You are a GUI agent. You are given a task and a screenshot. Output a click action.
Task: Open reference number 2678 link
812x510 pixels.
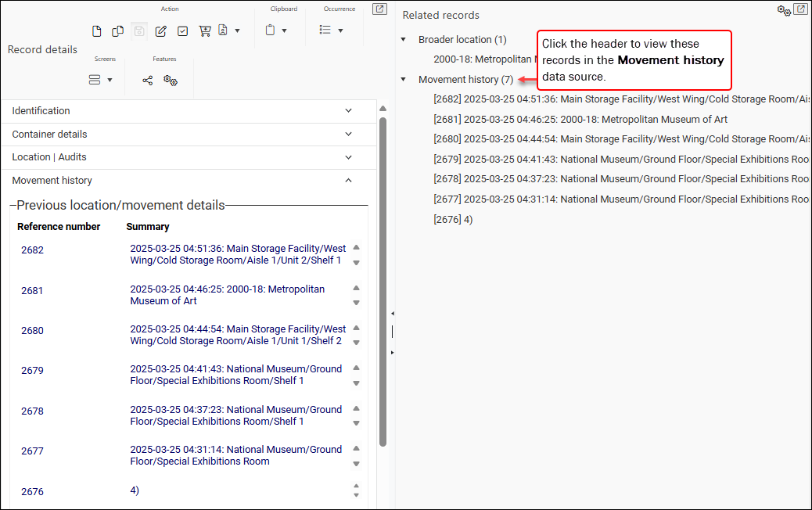[32, 411]
